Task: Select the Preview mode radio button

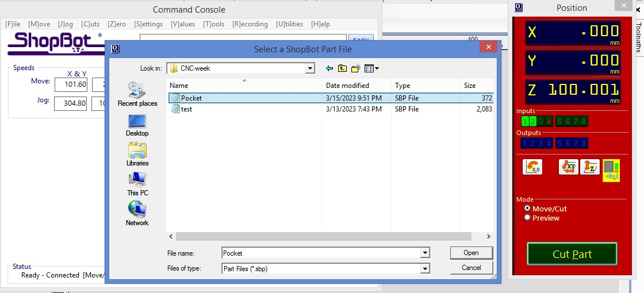Action: [527, 218]
